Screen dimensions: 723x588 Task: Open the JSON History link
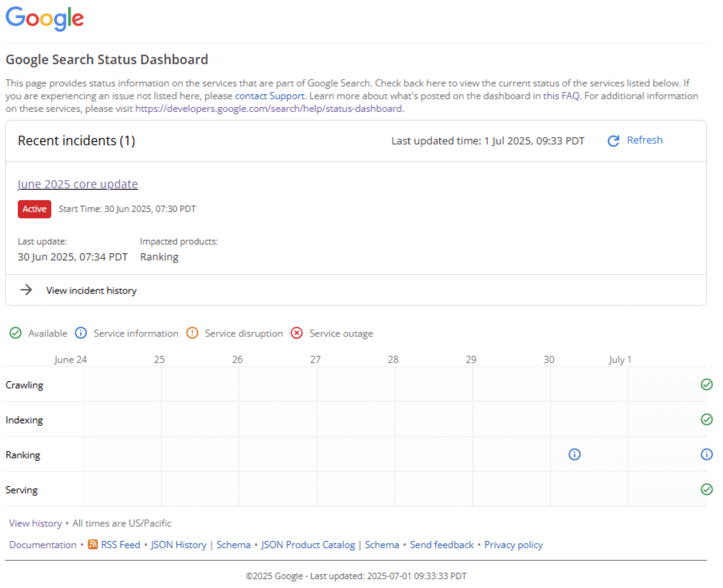(x=178, y=545)
